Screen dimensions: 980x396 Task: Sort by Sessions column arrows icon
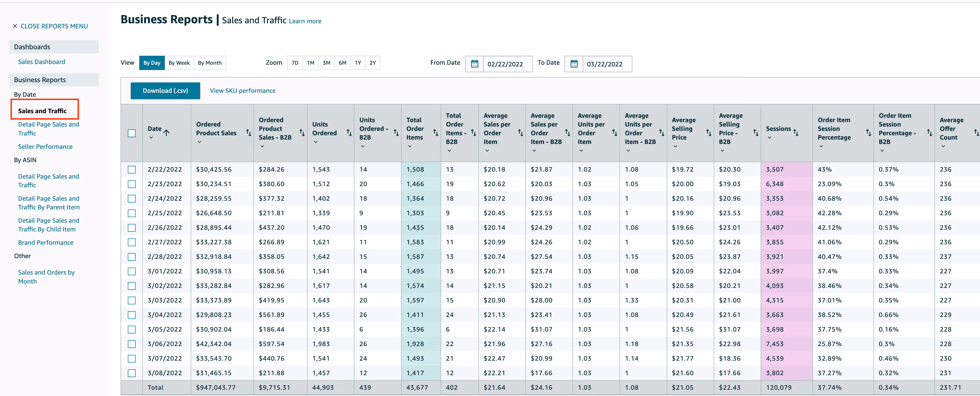point(796,133)
